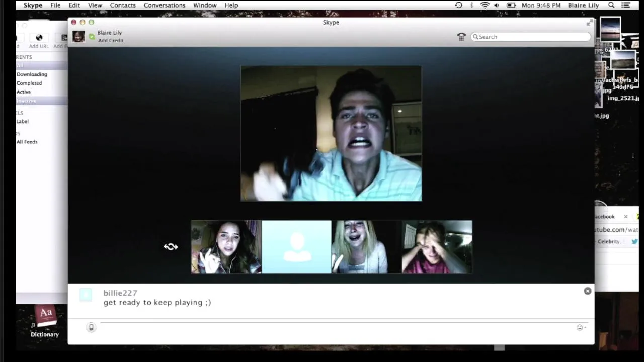Open the View menu
644x362 pixels.
(95, 5)
